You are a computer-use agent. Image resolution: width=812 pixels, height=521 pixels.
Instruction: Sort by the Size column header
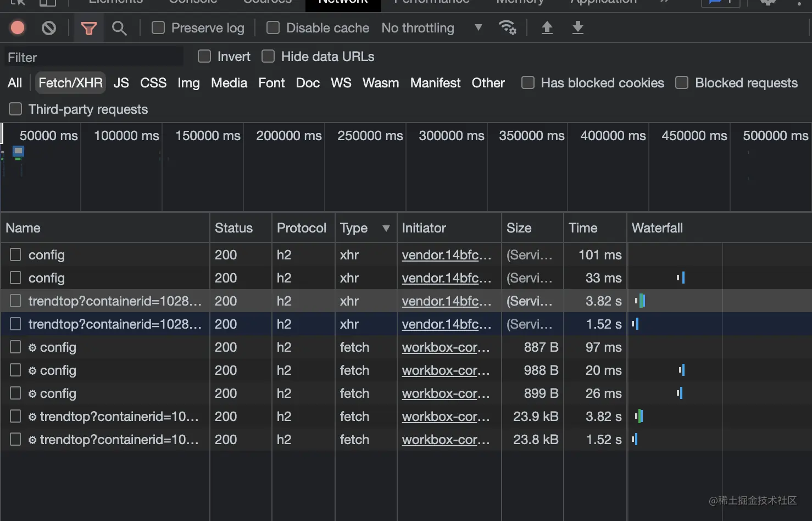532,228
